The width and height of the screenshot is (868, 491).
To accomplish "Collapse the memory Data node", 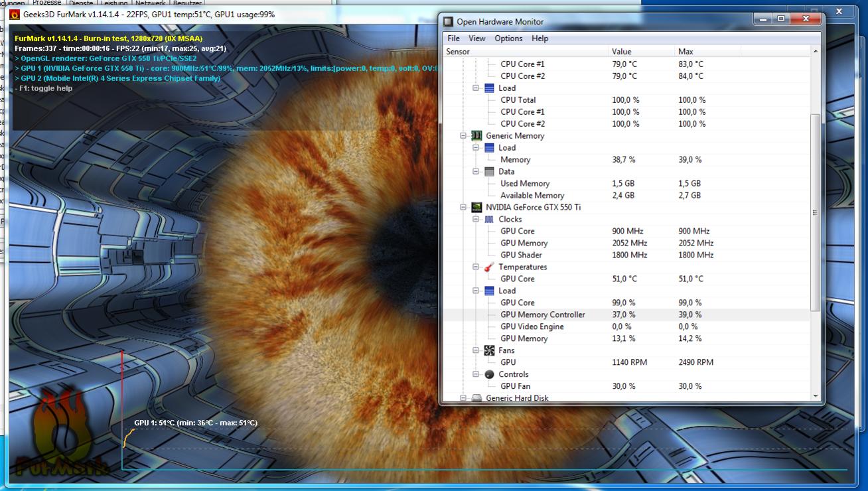I will pyautogui.click(x=476, y=171).
